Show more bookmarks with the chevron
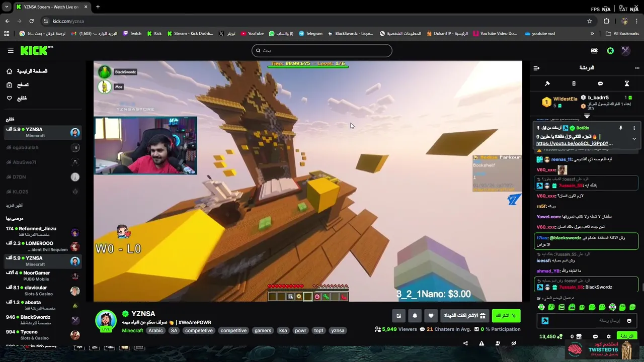The height and width of the screenshot is (362, 644). click(x=592, y=34)
